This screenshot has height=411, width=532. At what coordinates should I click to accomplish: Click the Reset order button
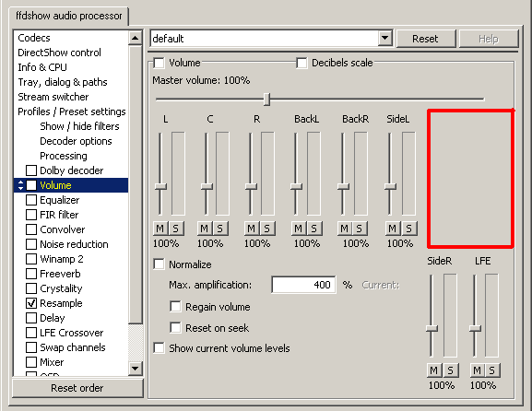tap(77, 388)
